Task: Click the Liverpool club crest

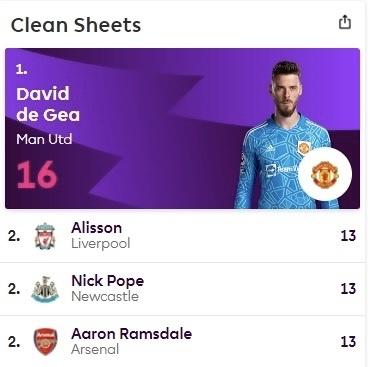Action: point(45,236)
